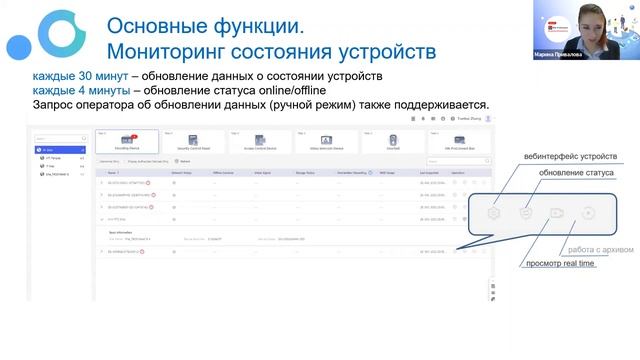The height and width of the screenshot is (360, 640).
Task: Click live view icon in first row Operation
Action: (474, 183)
